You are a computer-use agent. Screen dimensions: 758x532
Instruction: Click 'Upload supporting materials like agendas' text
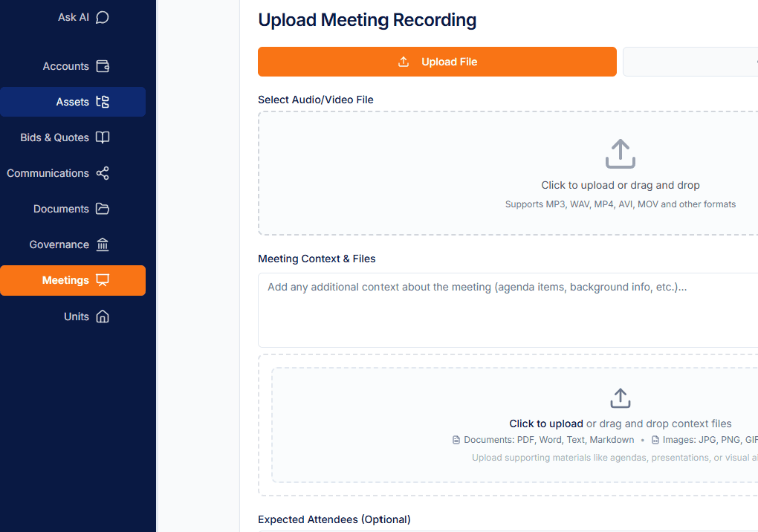pos(615,458)
